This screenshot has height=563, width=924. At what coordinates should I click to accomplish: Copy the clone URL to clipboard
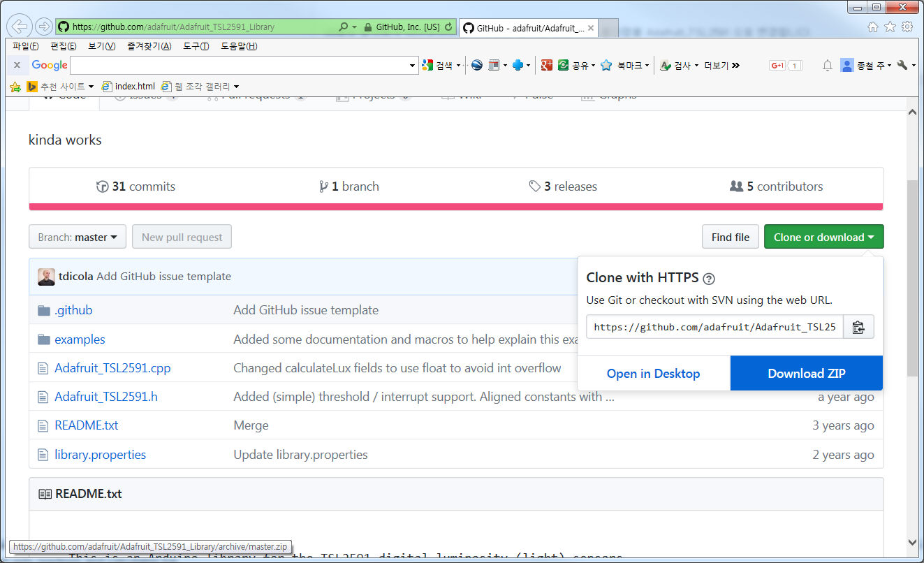(858, 327)
